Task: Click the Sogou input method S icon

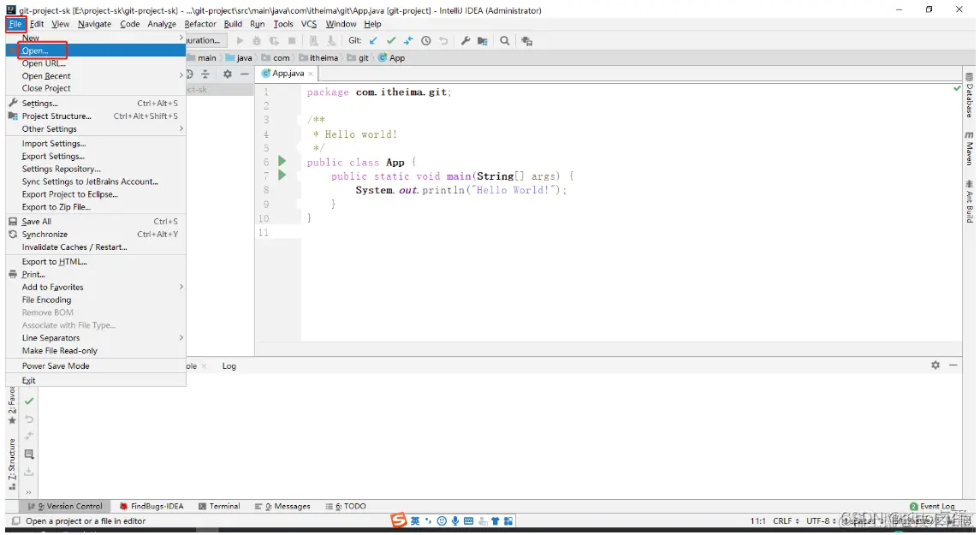Action: (x=398, y=520)
